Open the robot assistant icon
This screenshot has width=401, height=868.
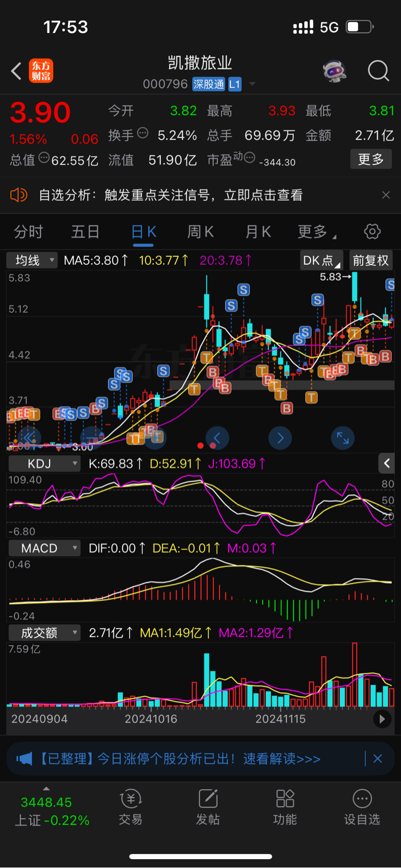[335, 71]
